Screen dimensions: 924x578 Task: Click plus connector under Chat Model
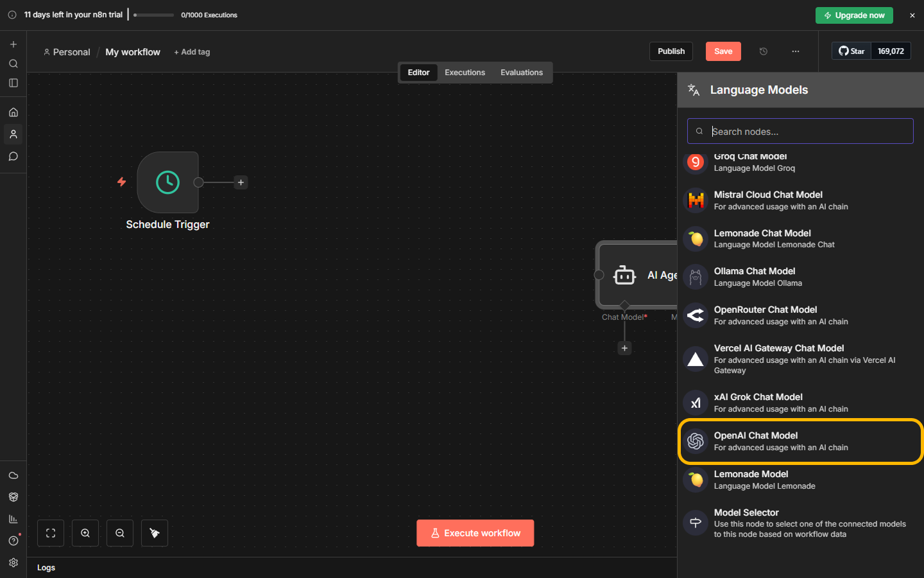pos(624,348)
